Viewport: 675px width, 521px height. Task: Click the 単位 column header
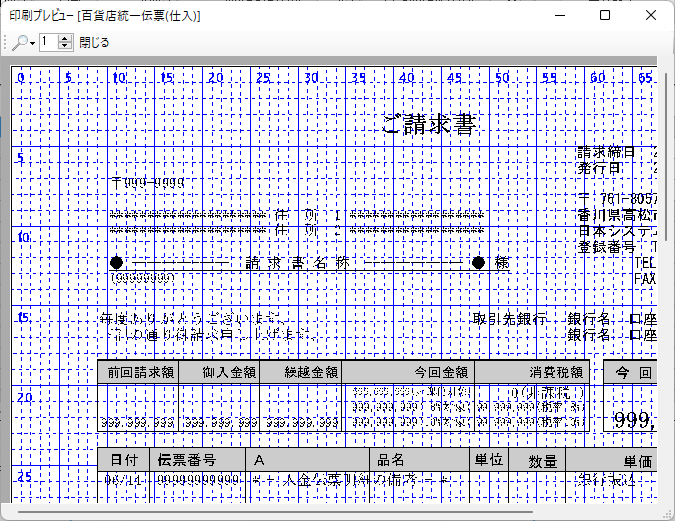489,460
